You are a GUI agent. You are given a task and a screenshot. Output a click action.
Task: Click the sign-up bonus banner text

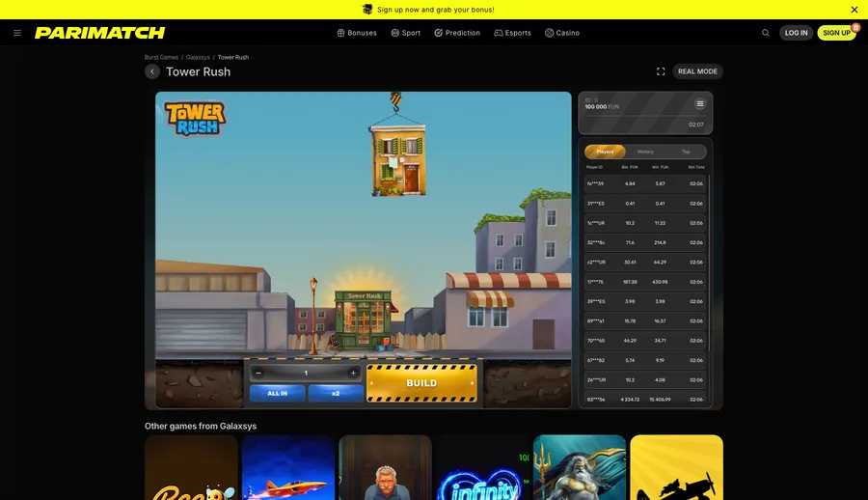pyautogui.click(x=436, y=10)
